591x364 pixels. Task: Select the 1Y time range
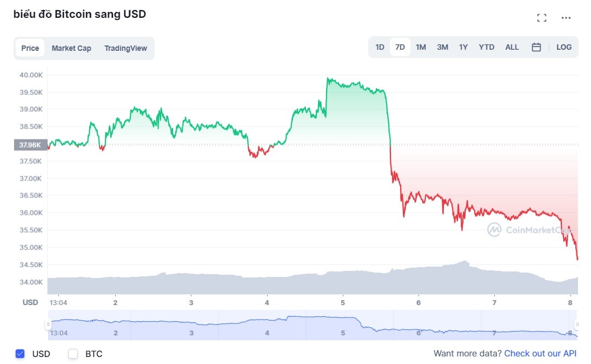(463, 47)
